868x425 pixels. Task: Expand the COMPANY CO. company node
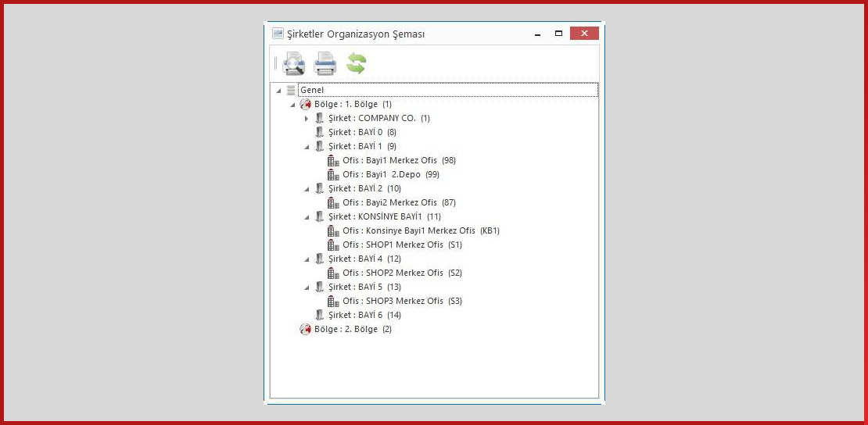[x=306, y=119]
